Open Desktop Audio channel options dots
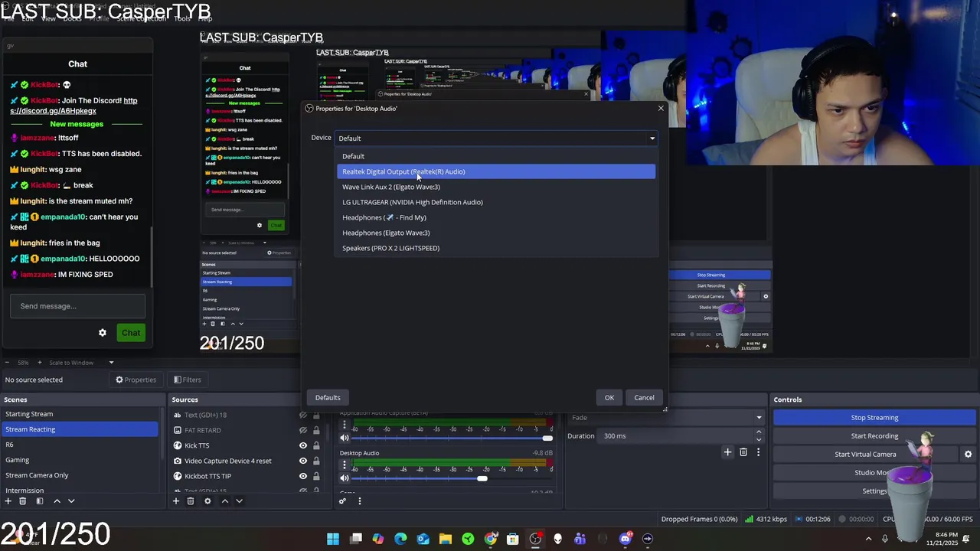980x551 pixels. click(x=345, y=465)
